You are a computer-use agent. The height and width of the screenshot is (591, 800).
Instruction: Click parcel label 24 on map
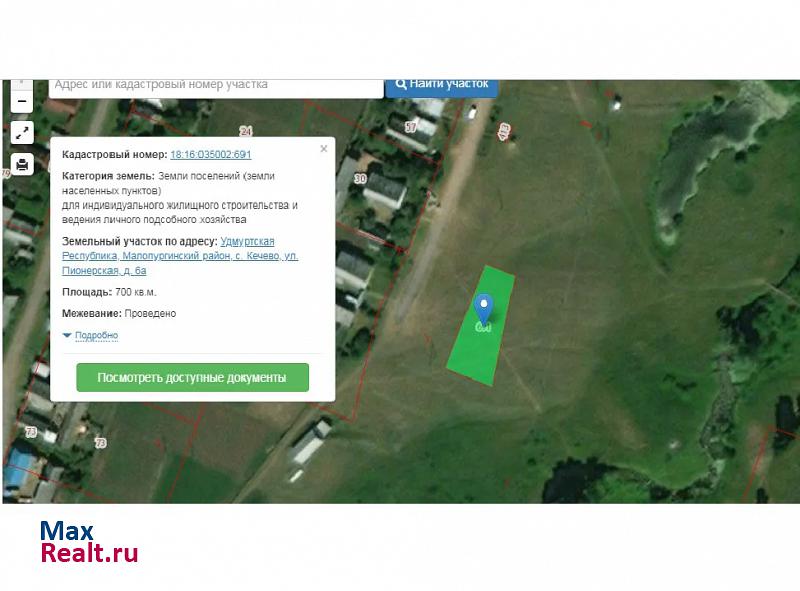[246, 131]
